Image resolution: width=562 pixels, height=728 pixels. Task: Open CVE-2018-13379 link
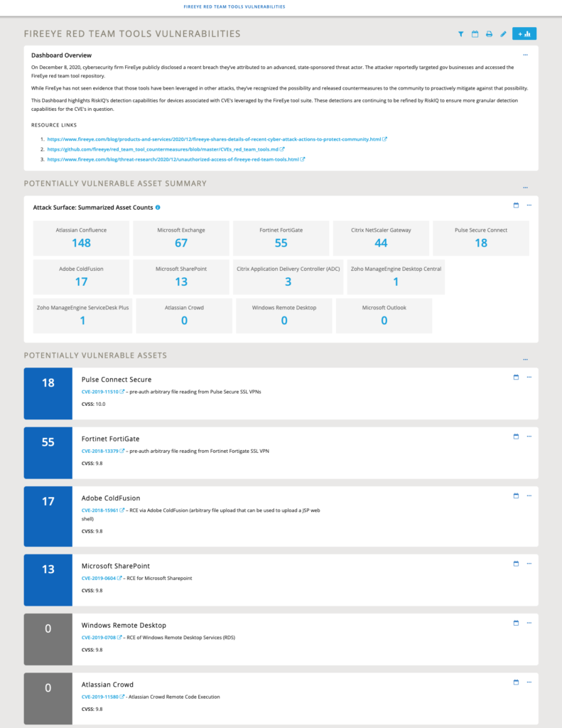tap(99, 451)
